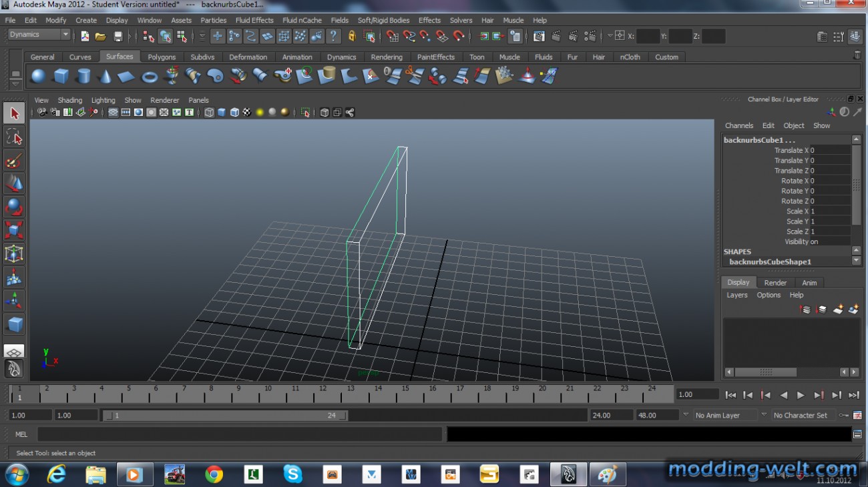The image size is (868, 487).
Task: Click the Revolve surface shelf icon
Action: click(x=172, y=76)
